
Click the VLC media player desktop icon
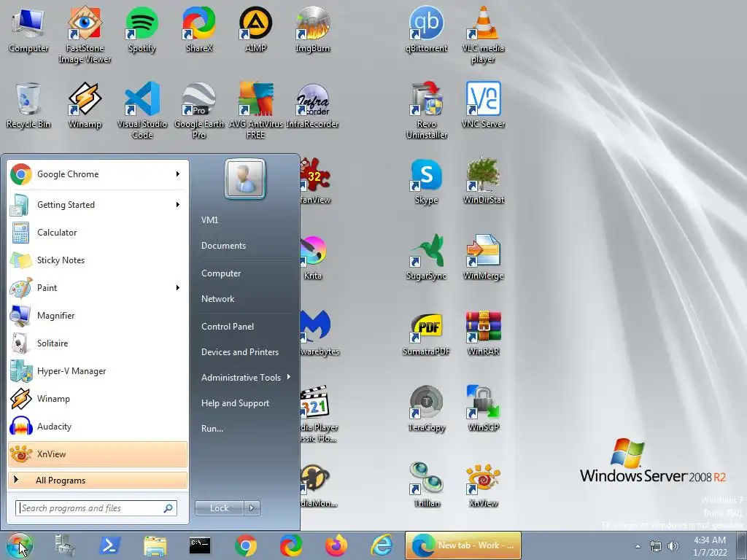(483, 34)
